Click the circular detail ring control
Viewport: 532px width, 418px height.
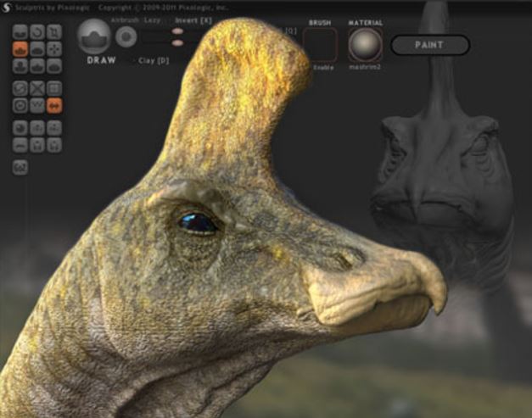point(126,36)
